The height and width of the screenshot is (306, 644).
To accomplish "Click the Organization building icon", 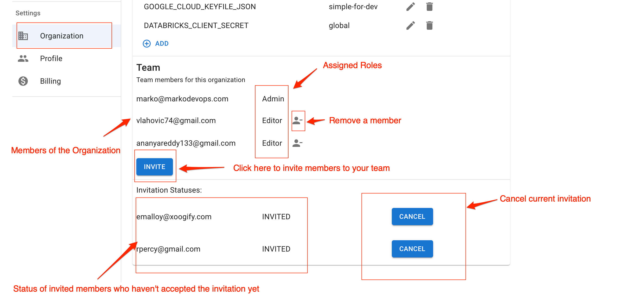I will coord(23,36).
